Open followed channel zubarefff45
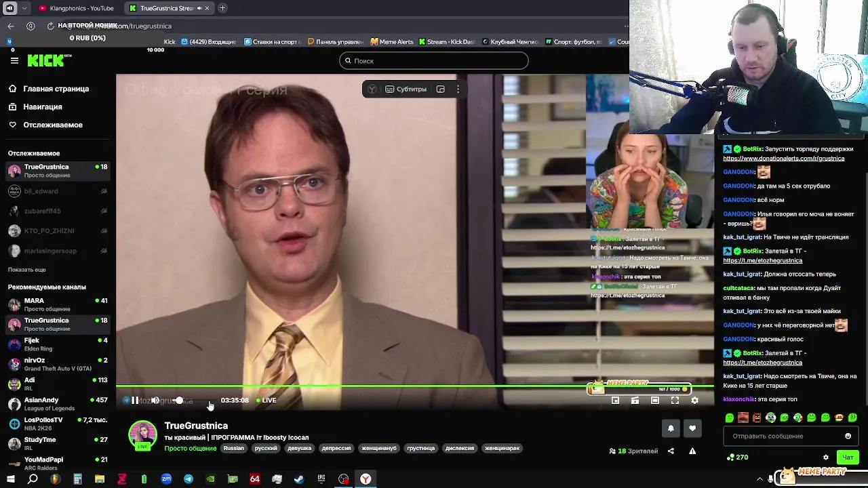This screenshot has width=868, height=488. 58,211
